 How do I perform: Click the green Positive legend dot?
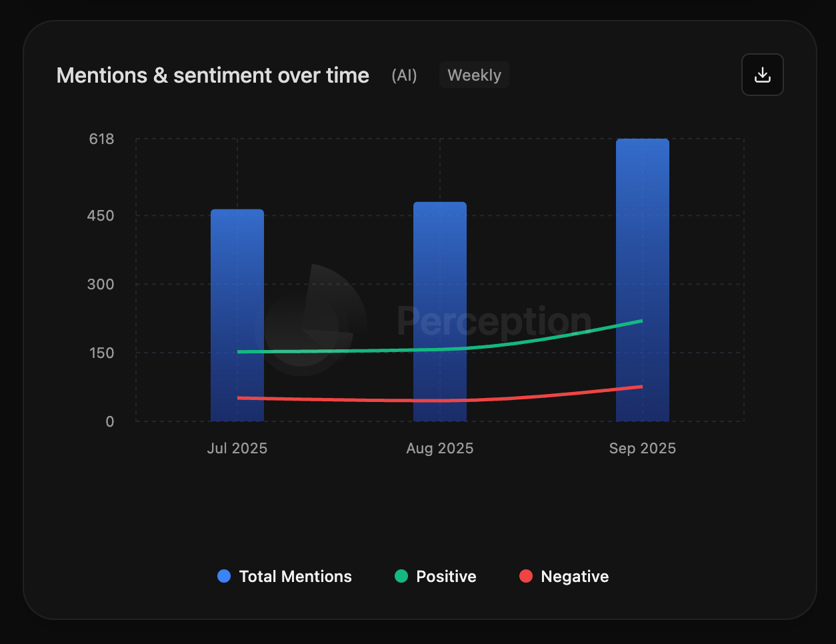point(401,576)
